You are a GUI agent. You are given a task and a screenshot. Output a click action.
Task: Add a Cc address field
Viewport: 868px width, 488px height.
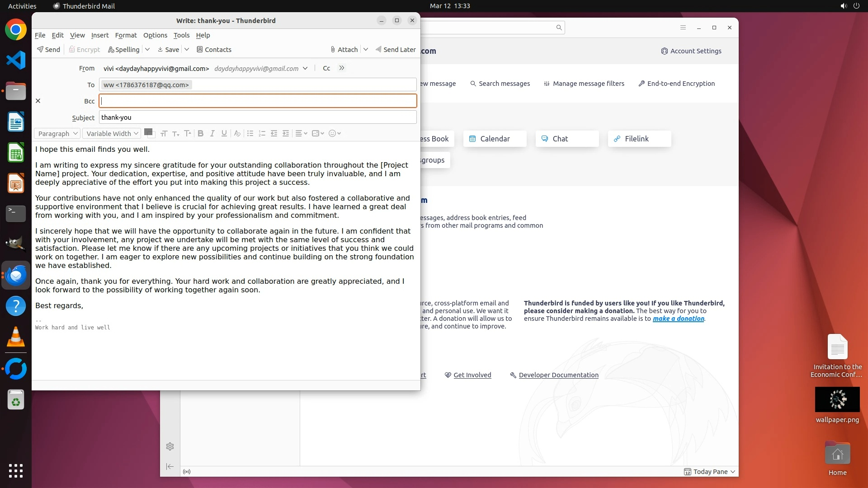[x=326, y=68]
